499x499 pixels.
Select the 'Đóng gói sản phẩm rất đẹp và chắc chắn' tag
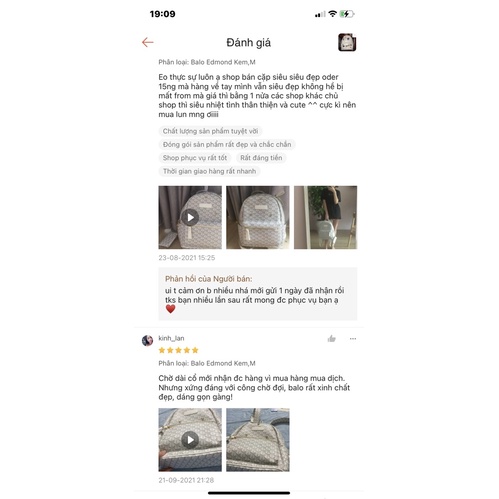227,144
